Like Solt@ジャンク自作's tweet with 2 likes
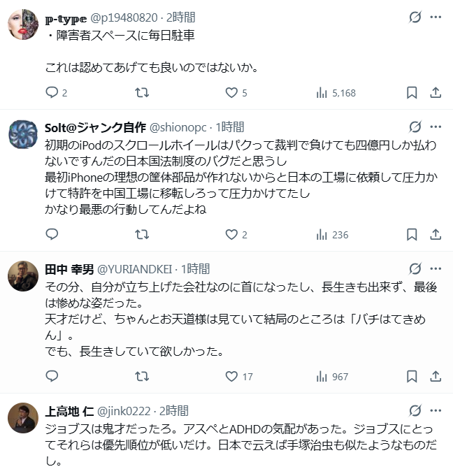Viewport: 453px width, 476px height. (x=231, y=235)
